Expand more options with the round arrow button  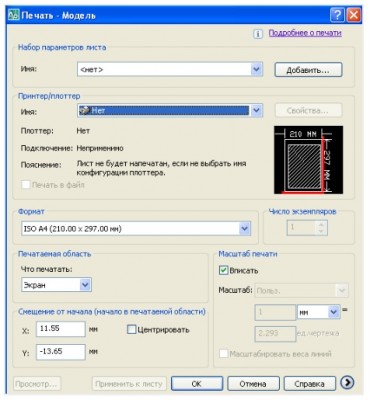point(347,383)
